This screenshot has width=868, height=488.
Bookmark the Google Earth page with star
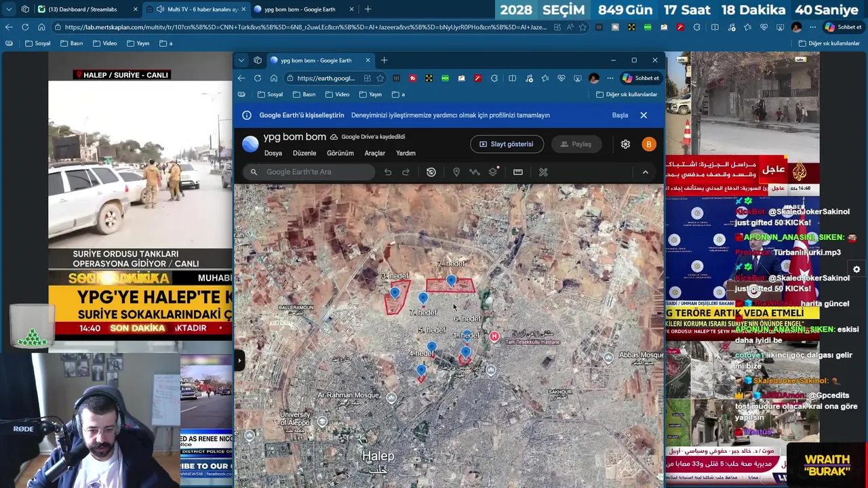tap(380, 78)
